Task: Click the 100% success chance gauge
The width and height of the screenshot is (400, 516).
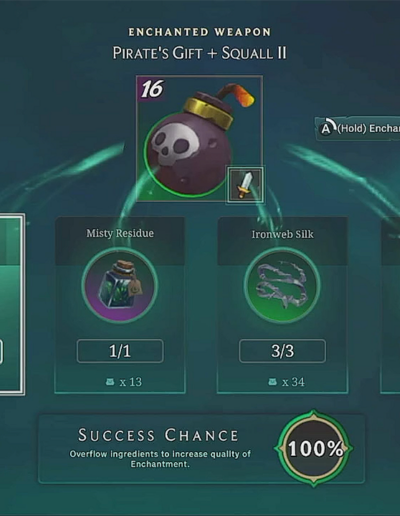Action: (x=313, y=449)
